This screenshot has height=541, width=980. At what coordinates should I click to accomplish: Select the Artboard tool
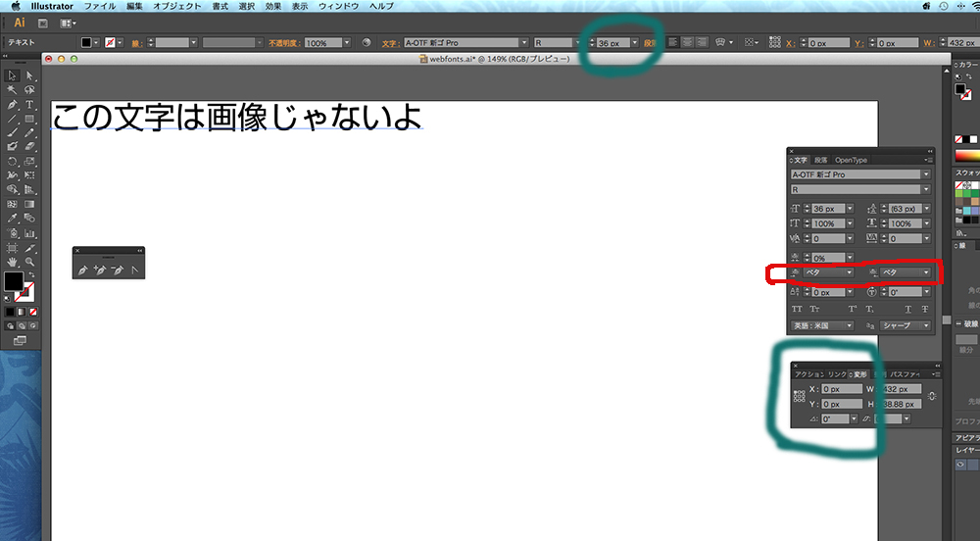[x=12, y=247]
